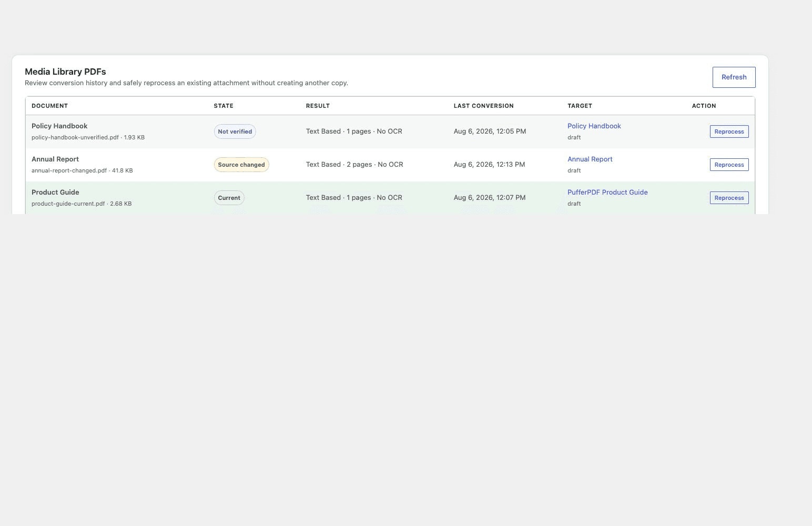Viewport: 812px width, 526px height.
Task: Click the RESULT column header
Action: (x=318, y=106)
